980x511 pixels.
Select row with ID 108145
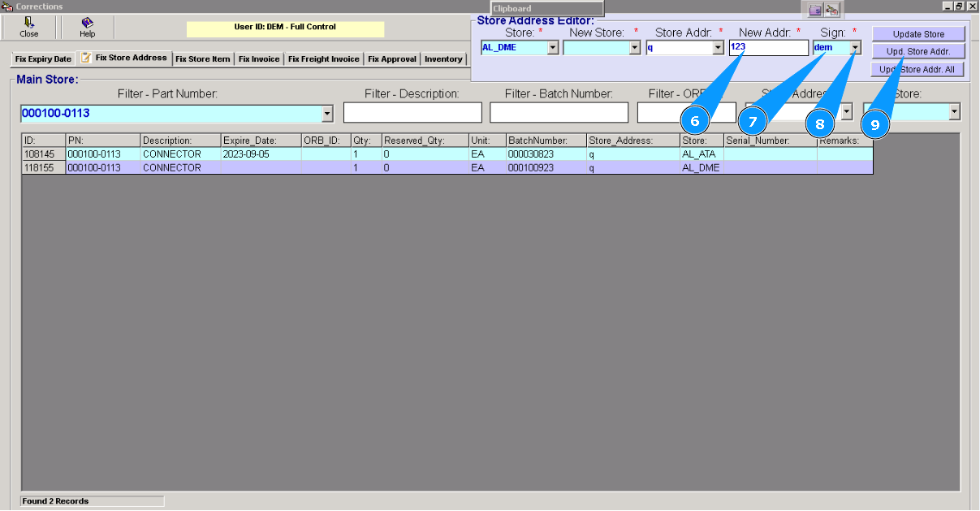pos(447,154)
